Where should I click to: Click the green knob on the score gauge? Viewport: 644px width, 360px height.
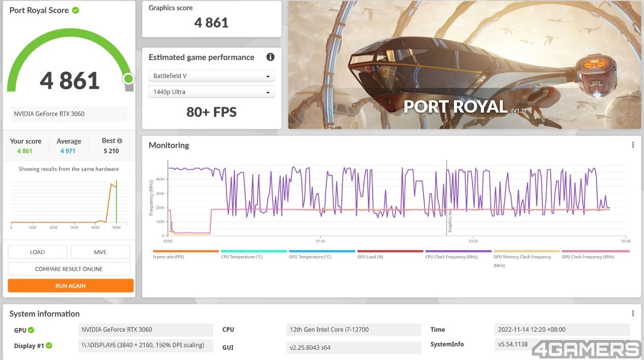[x=128, y=78]
